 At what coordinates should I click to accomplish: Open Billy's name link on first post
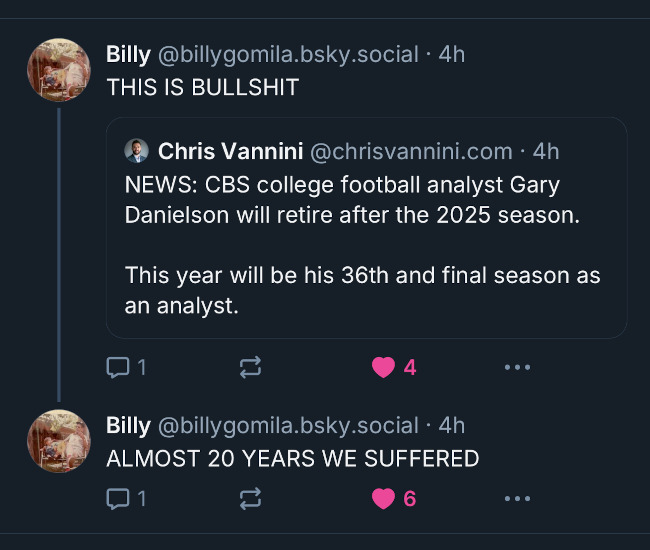[x=128, y=54]
